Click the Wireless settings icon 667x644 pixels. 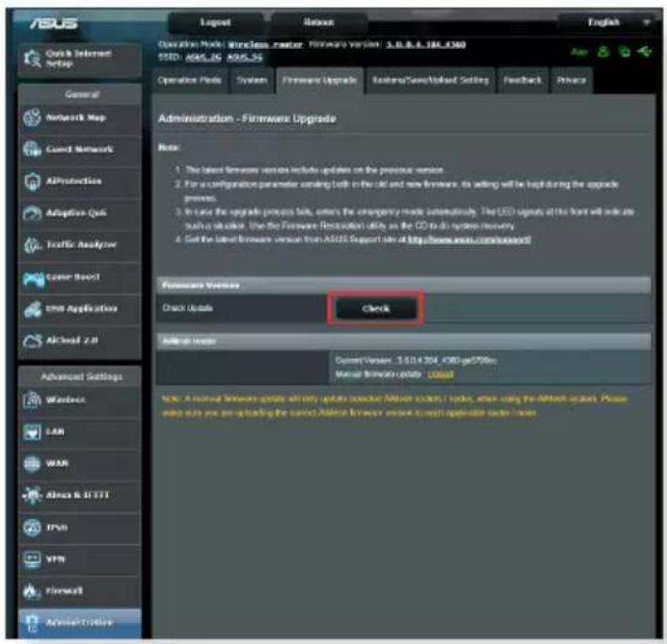click(x=32, y=400)
